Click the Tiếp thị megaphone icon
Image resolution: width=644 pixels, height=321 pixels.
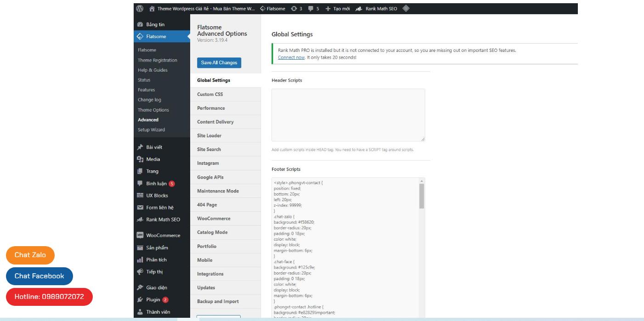coord(141,271)
